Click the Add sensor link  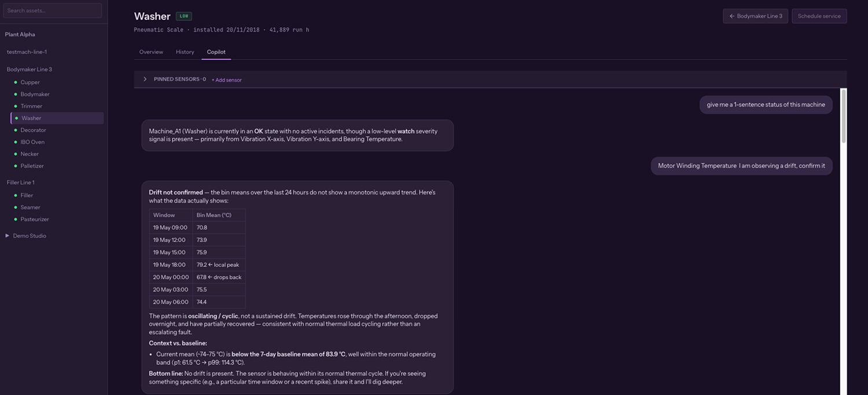coord(226,80)
